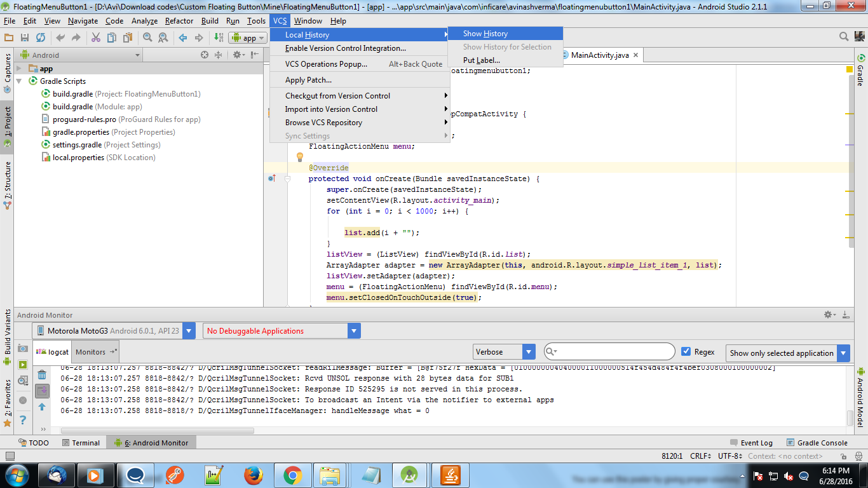Image resolution: width=868 pixels, height=488 pixels.
Task: Toggle the Regex checkbox
Action: point(686,351)
